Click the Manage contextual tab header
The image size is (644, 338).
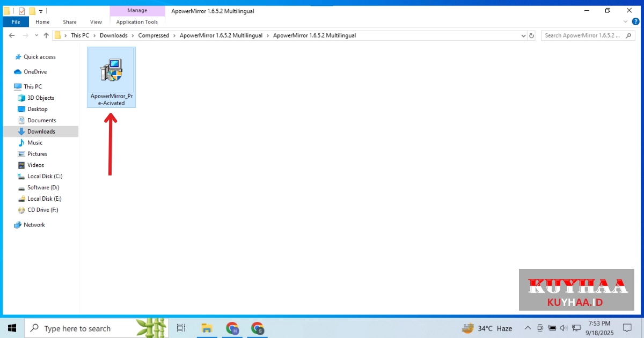click(x=137, y=10)
